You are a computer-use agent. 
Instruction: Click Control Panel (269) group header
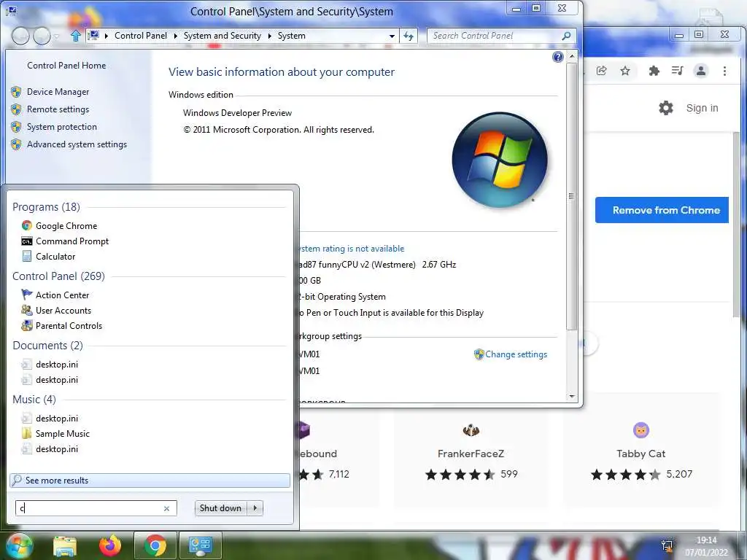tap(58, 276)
